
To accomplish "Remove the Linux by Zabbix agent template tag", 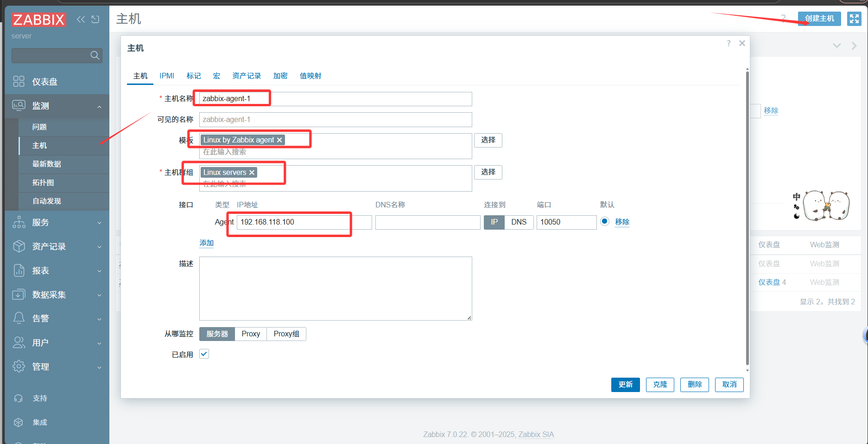I will pos(279,140).
